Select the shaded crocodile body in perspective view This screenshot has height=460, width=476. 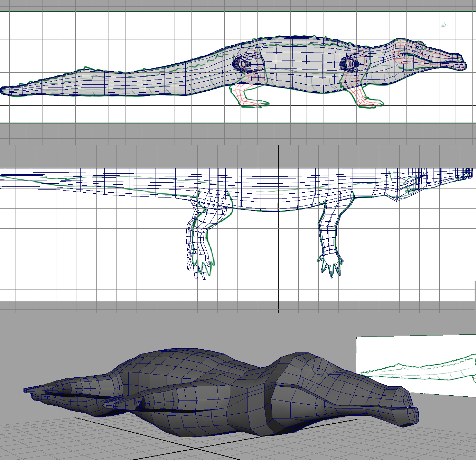[221, 393]
